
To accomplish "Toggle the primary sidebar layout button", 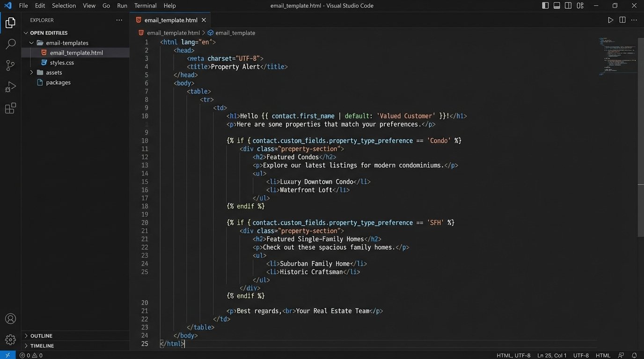I will [545, 6].
